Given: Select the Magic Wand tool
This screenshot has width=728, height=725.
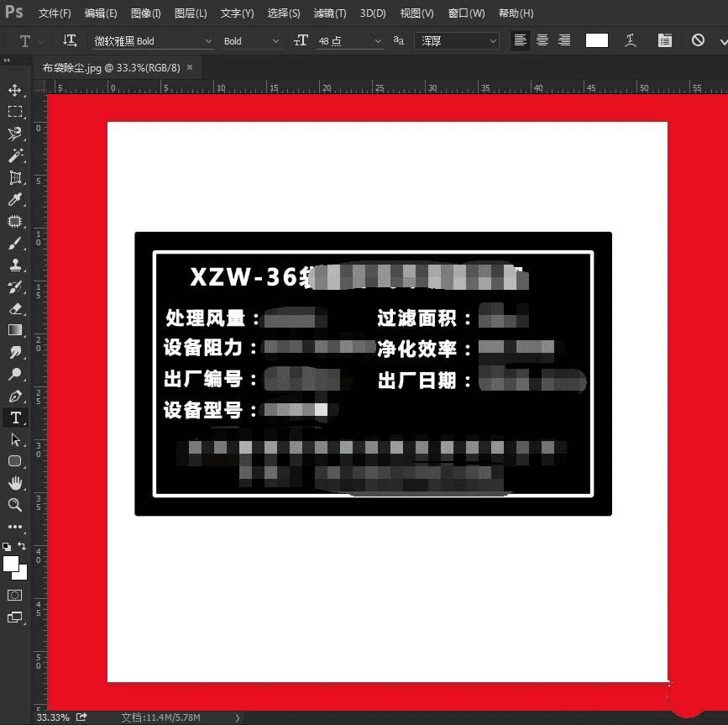Looking at the screenshot, I should click(x=15, y=155).
